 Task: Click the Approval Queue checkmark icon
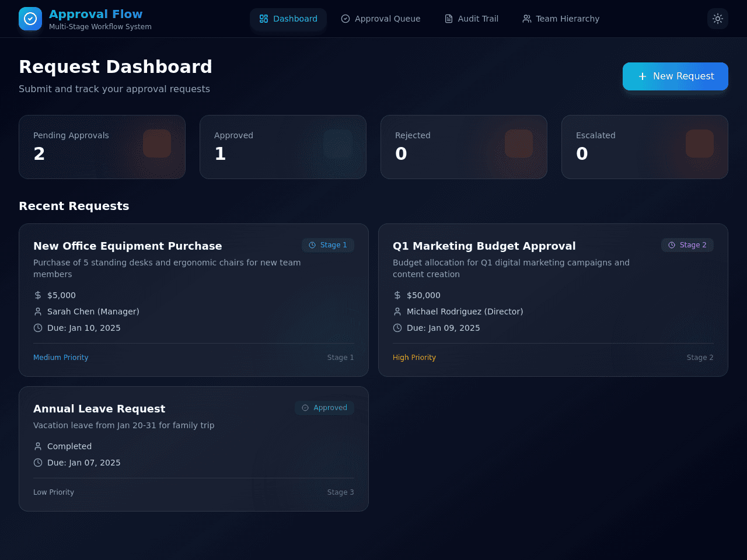pyautogui.click(x=345, y=19)
